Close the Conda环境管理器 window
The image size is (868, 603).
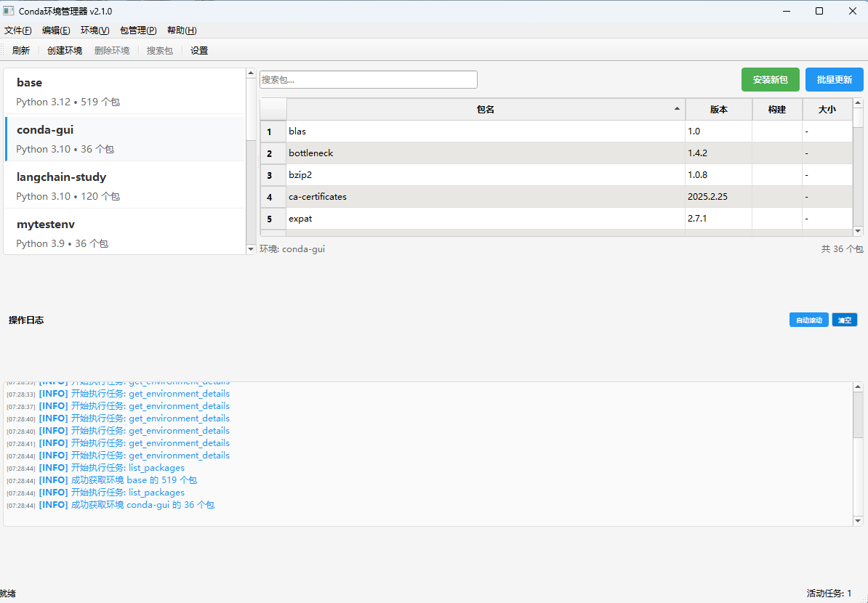click(x=853, y=11)
